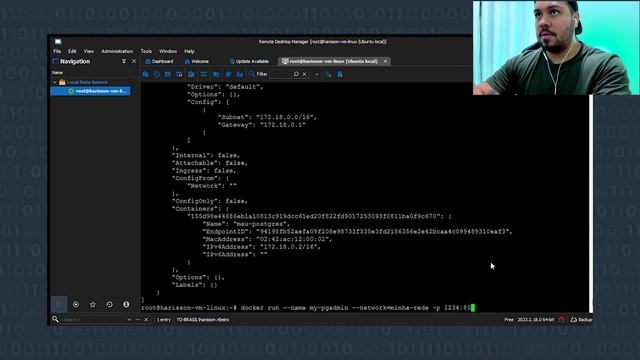Click the version number in the status bar
640x360 pixels.
point(536,320)
